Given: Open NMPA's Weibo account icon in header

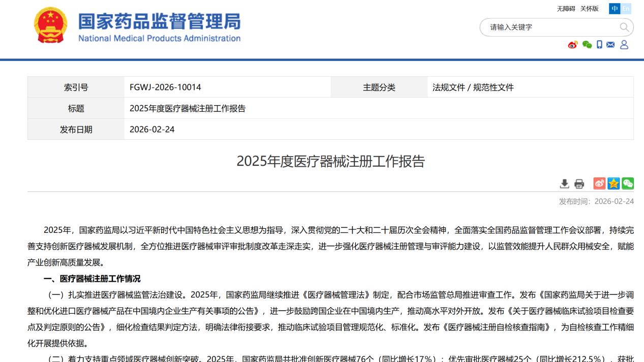Looking at the screenshot, I should point(572,44).
